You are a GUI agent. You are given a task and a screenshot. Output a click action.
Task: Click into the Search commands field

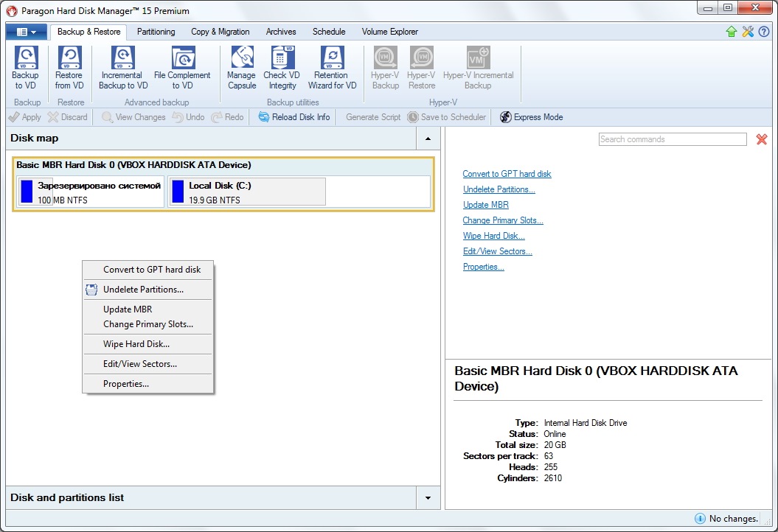point(672,139)
